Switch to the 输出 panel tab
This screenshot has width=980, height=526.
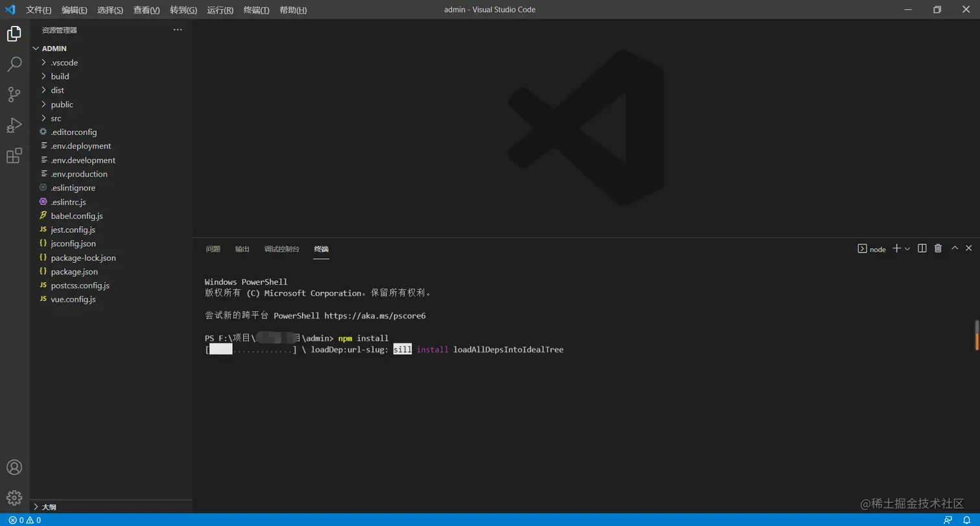point(242,249)
